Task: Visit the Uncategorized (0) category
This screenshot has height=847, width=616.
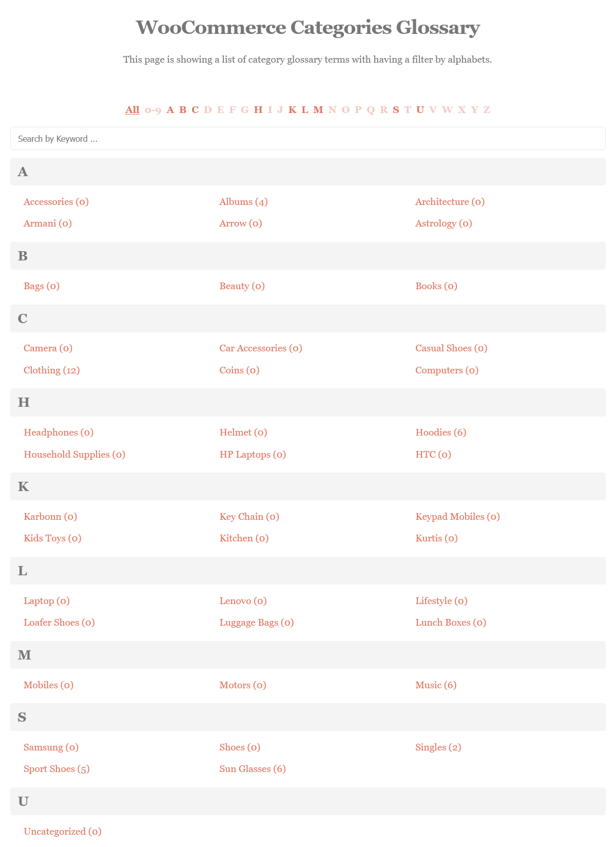Action: click(x=62, y=832)
